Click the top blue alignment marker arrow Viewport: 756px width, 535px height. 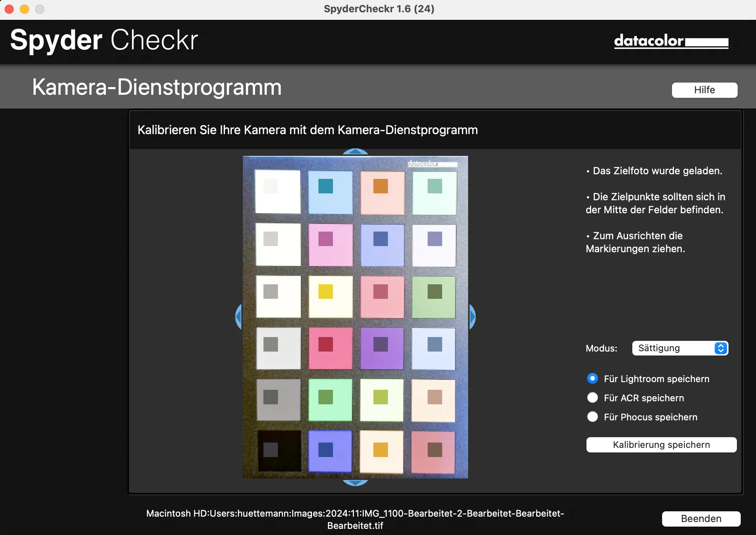355,151
